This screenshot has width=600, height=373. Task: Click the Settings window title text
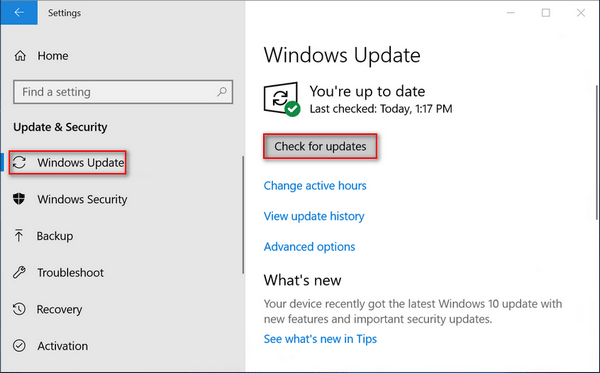click(64, 13)
